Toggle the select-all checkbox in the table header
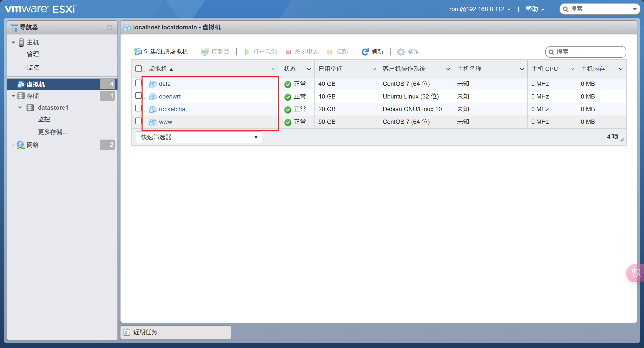Screen dimensions: 644x348 138,69
